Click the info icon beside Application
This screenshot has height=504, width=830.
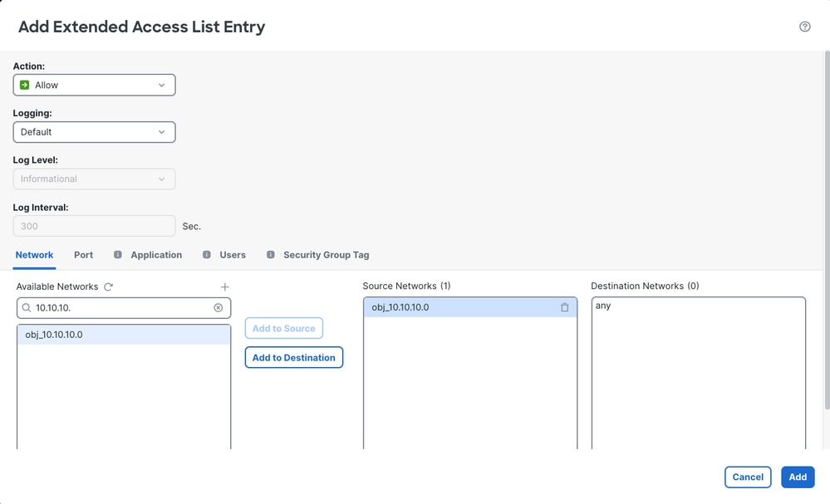point(117,254)
